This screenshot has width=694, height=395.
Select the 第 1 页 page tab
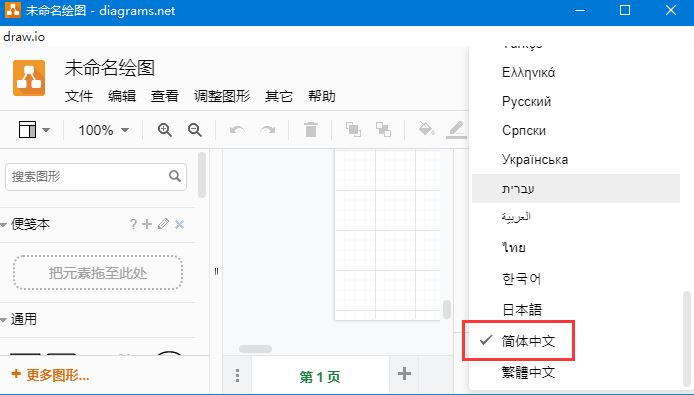(x=320, y=376)
